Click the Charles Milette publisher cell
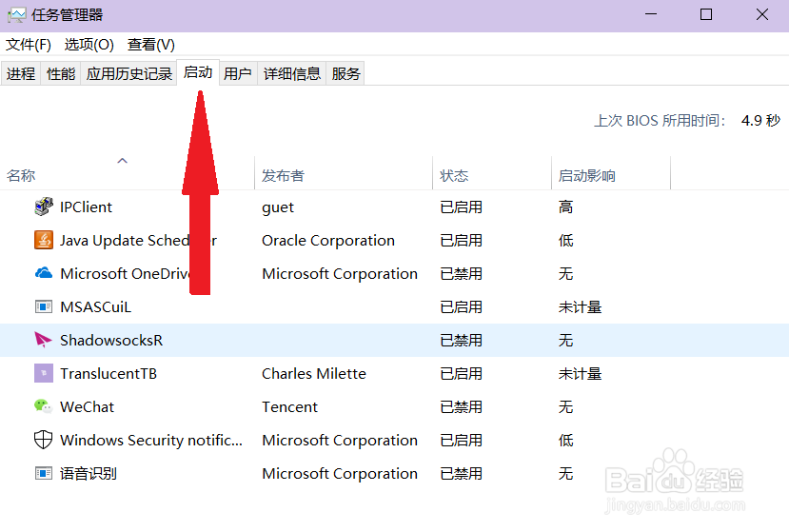This screenshot has width=789, height=532. coord(314,373)
